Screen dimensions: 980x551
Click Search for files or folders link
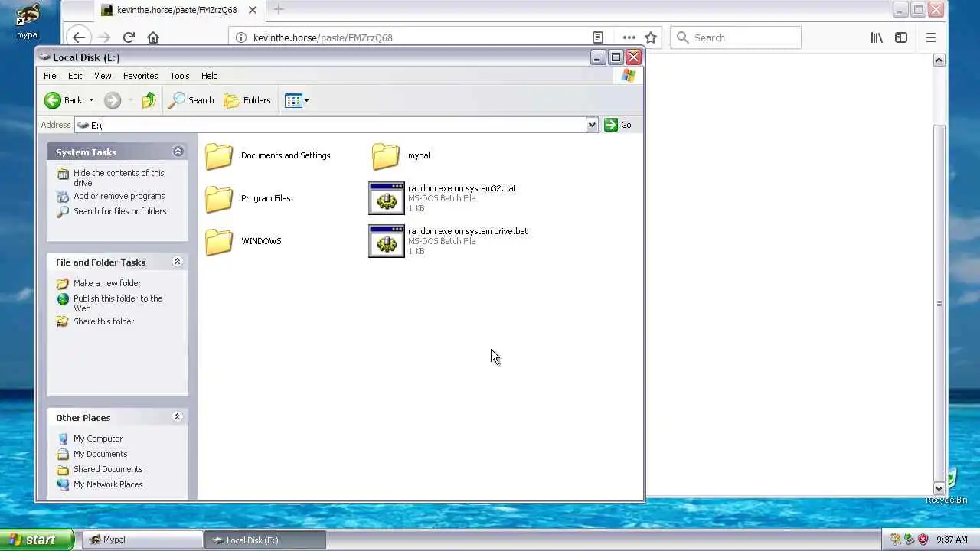coord(120,211)
